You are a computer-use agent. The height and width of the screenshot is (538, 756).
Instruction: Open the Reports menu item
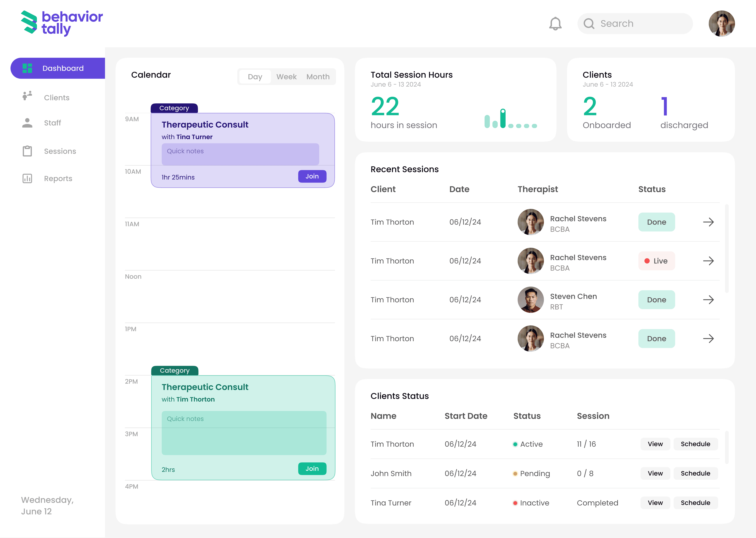58,179
